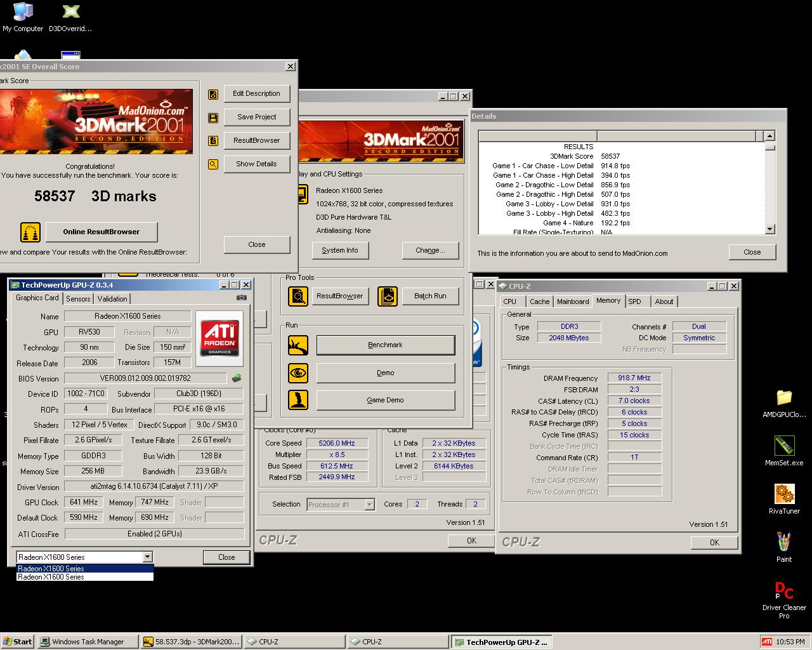Click the ATI Radeon logo in GPU-Z
Image resolution: width=812 pixels, height=650 pixels.
pyautogui.click(x=219, y=338)
